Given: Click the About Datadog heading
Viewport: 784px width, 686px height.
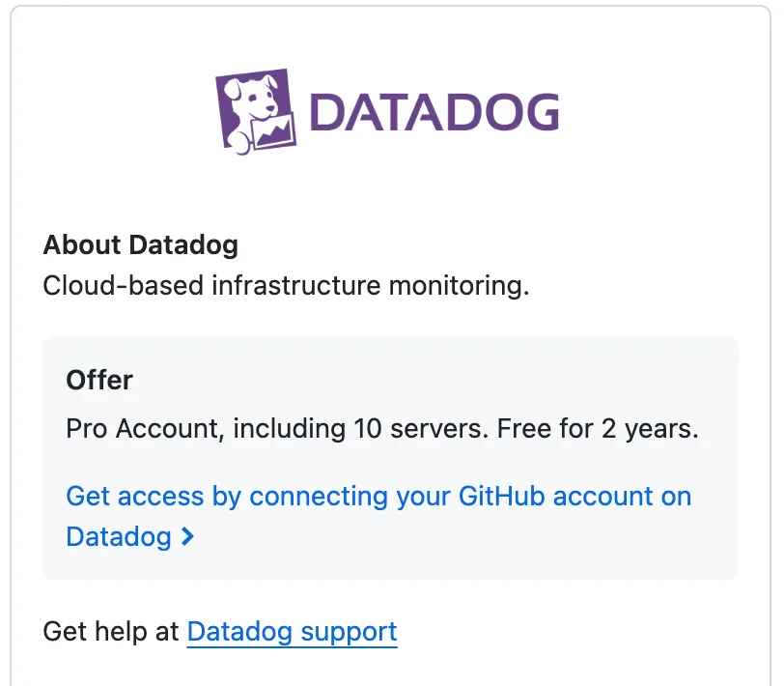Looking at the screenshot, I should click(140, 244).
